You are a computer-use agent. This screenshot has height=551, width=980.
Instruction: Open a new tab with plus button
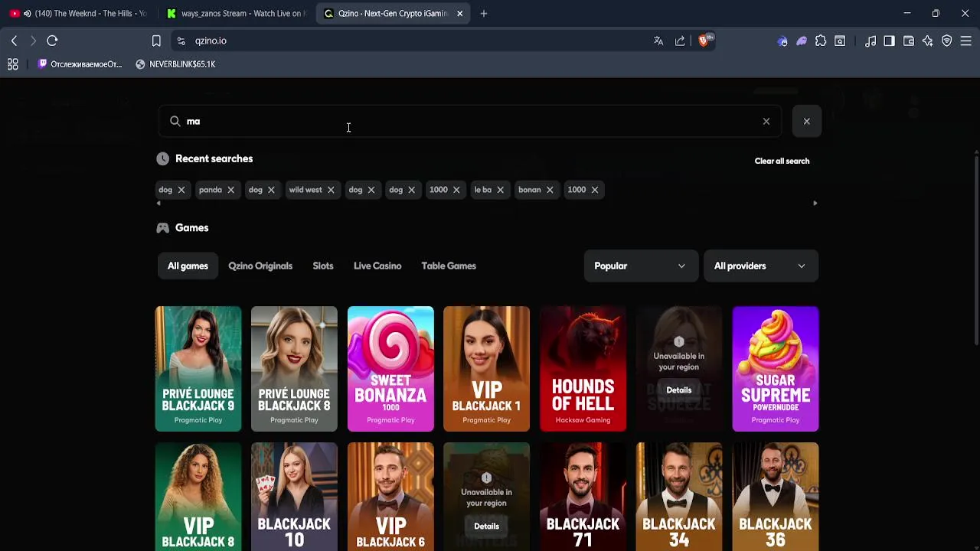point(484,13)
